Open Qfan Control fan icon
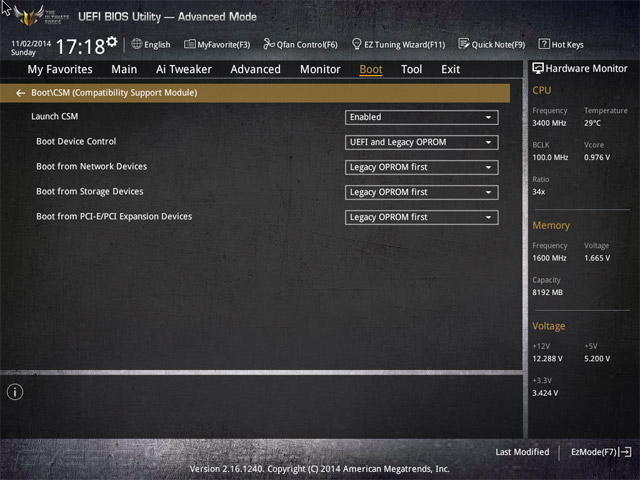This screenshot has height=480, width=640. click(269, 44)
